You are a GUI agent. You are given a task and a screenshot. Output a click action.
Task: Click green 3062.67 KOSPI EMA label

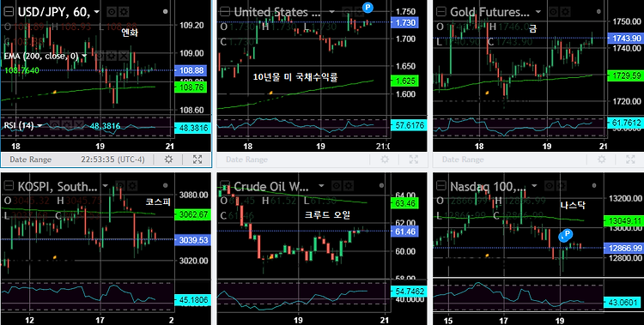pyautogui.click(x=193, y=214)
